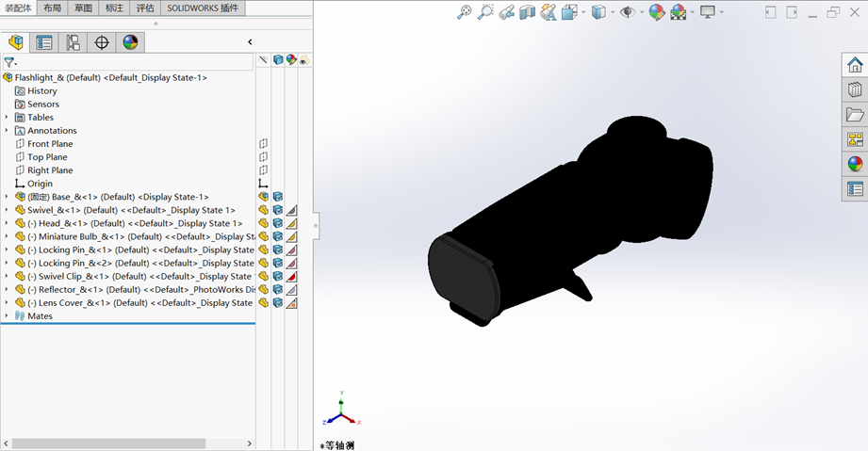Click the Head component appearance swatch
This screenshot has width=868, height=451.
[291, 223]
